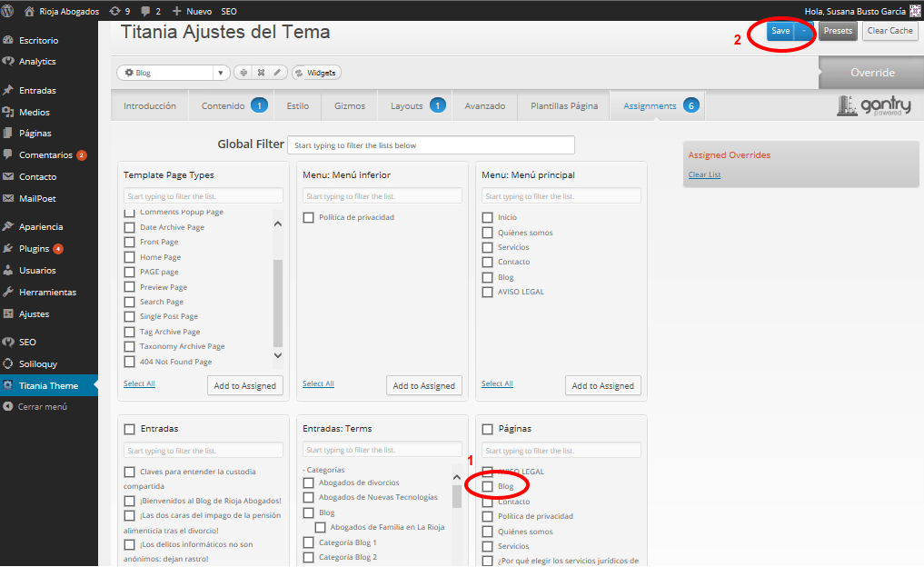Switch to the Plantillas Página tab
Image resolution: width=924 pixels, height=567 pixels.
coord(564,106)
